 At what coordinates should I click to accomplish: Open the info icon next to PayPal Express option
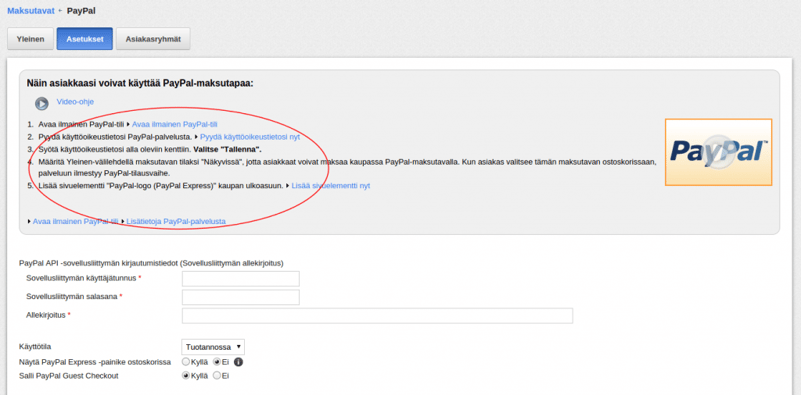[238, 362]
